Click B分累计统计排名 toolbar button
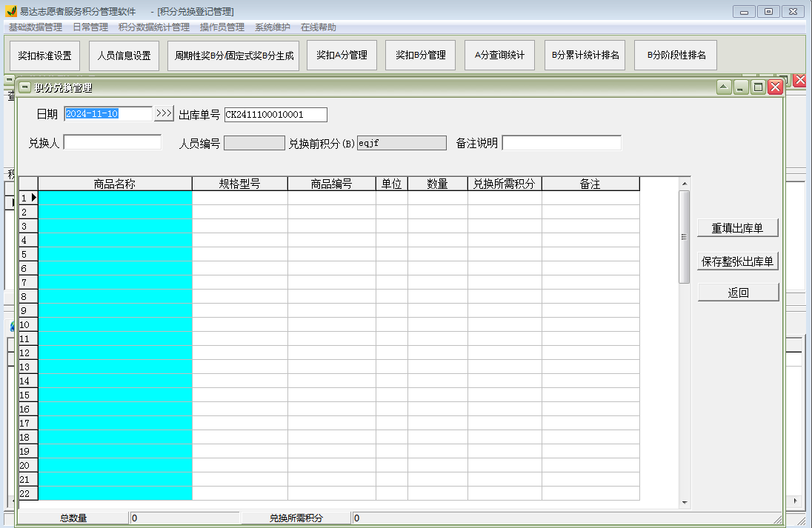The width and height of the screenshot is (812, 528). pos(585,55)
